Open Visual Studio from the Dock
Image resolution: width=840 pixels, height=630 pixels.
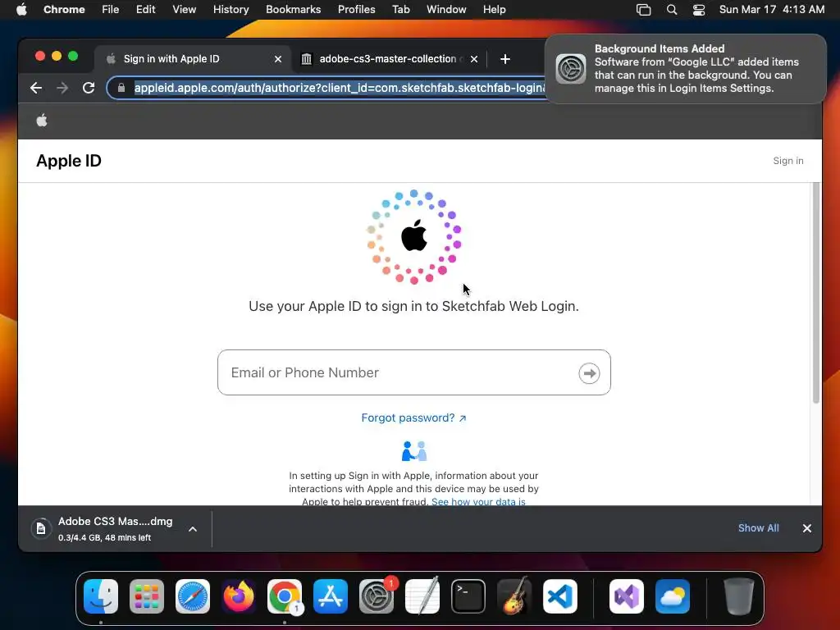(x=627, y=596)
